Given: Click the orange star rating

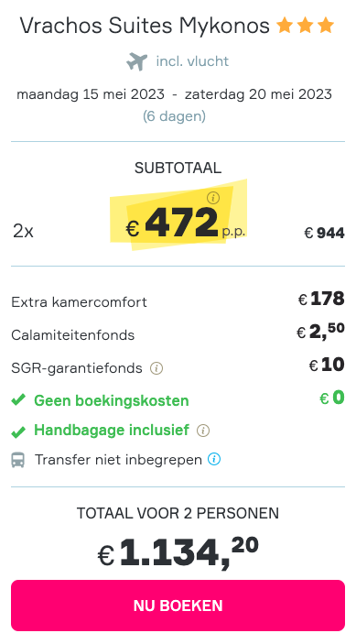Looking at the screenshot, I should [305, 26].
